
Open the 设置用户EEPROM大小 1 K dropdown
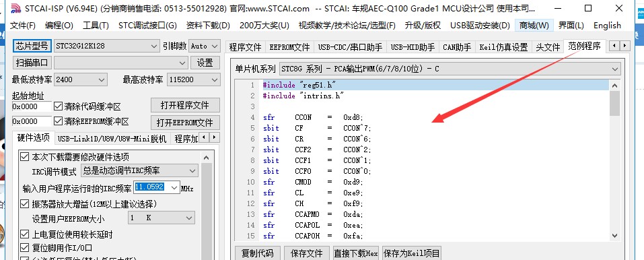(161, 218)
